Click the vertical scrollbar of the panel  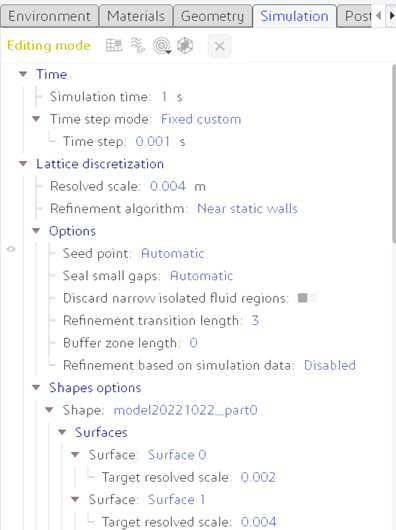coord(394,154)
